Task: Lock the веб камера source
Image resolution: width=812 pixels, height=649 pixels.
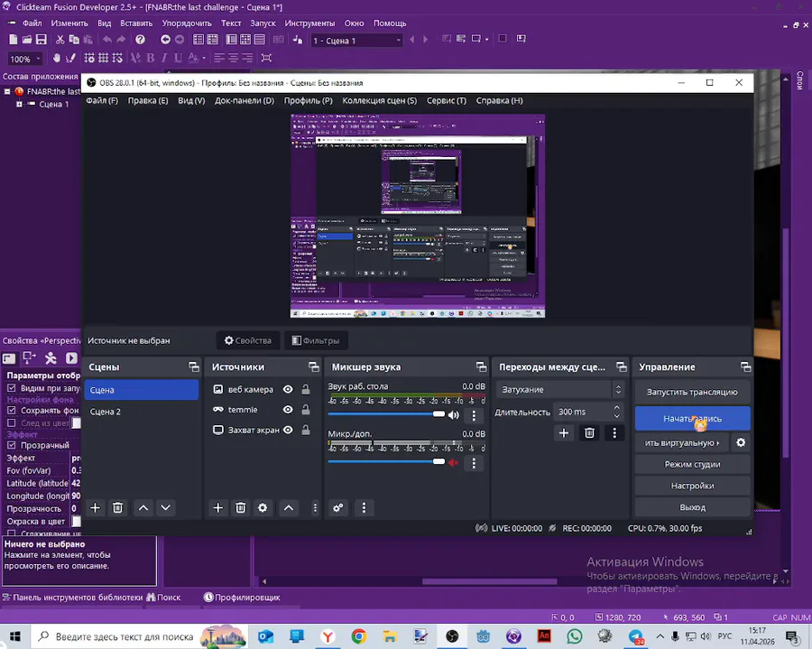Action: pos(306,389)
